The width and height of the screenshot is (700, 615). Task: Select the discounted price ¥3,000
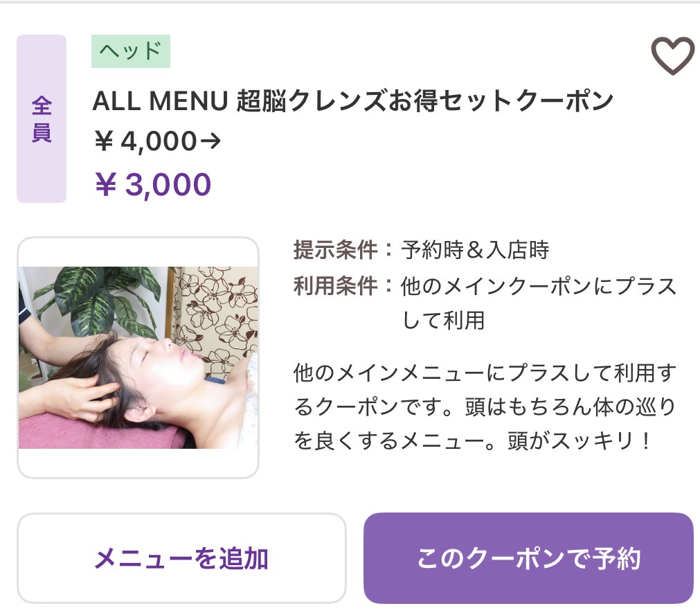pyautogui.click(x=152, y=185)
